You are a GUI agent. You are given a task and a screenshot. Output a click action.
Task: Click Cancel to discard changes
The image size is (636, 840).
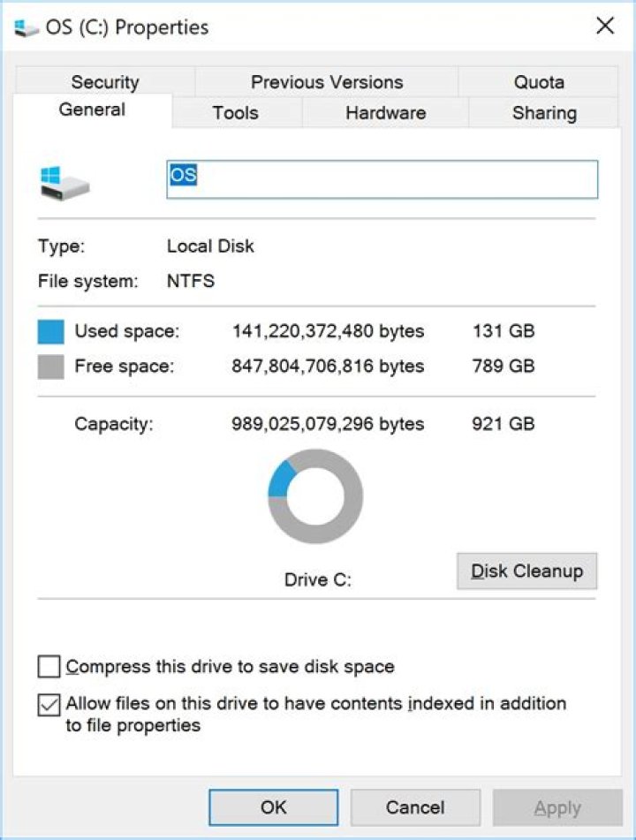click(415, 807)
